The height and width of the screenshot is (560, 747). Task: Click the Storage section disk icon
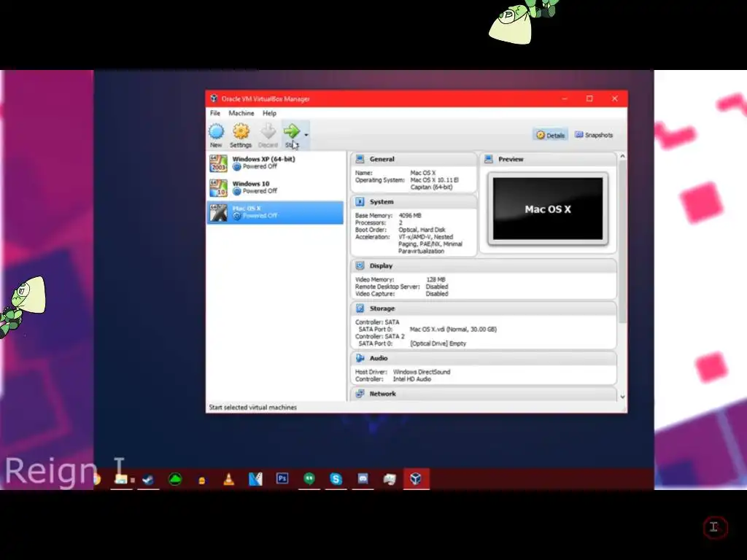pos(360,308)
